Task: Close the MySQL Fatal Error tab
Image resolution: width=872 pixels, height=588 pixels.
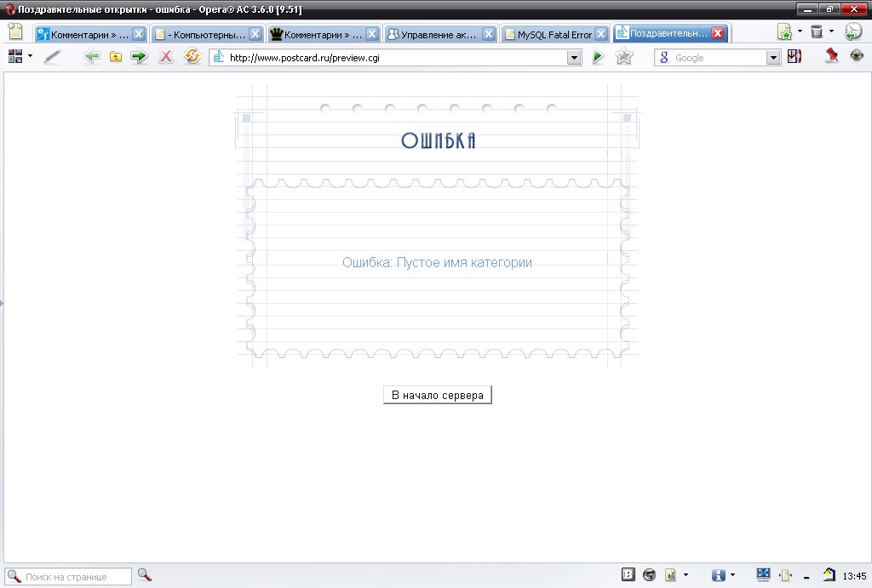Action: 601,34
